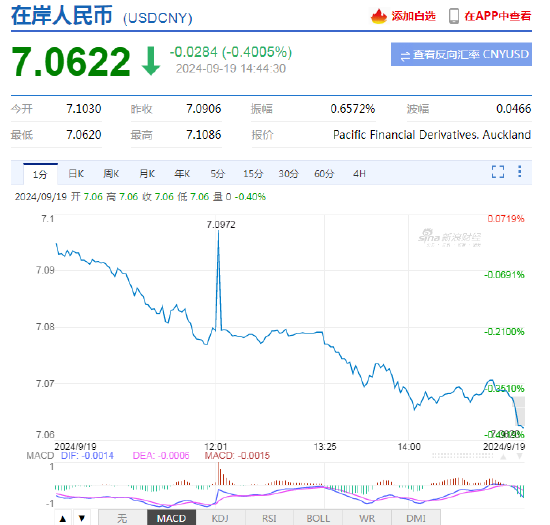Click the phone icon for the APP view

454,16
